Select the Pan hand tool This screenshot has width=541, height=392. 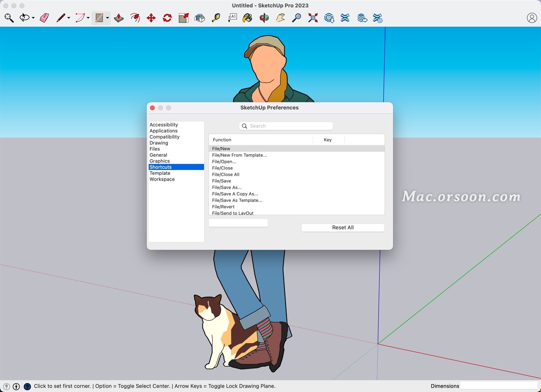coord(280,18)
